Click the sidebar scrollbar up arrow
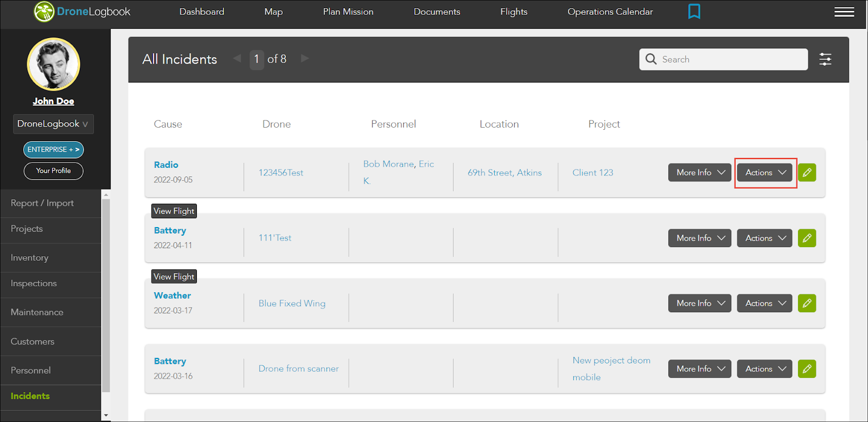Screen dimensions: 868x422 click(x=106, y=194)
